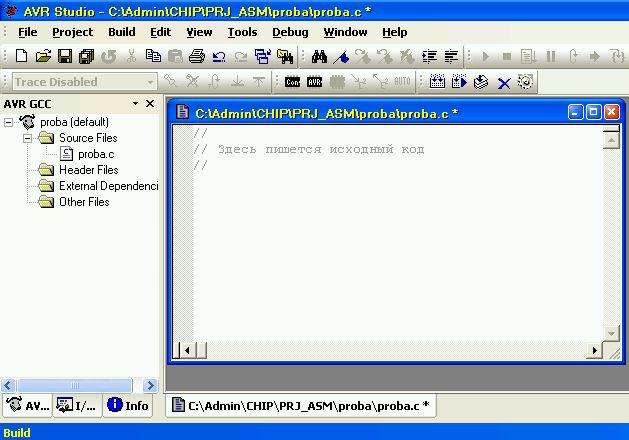Open the Edit menu
The height and width of the screenshot is (440, 629).
click(160, 32)
